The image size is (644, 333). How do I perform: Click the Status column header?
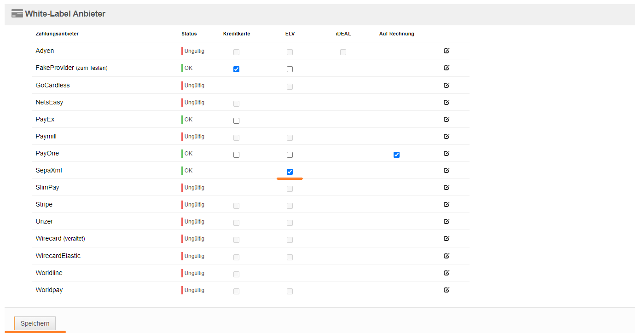pyautogui.click(x=189, y=34)
